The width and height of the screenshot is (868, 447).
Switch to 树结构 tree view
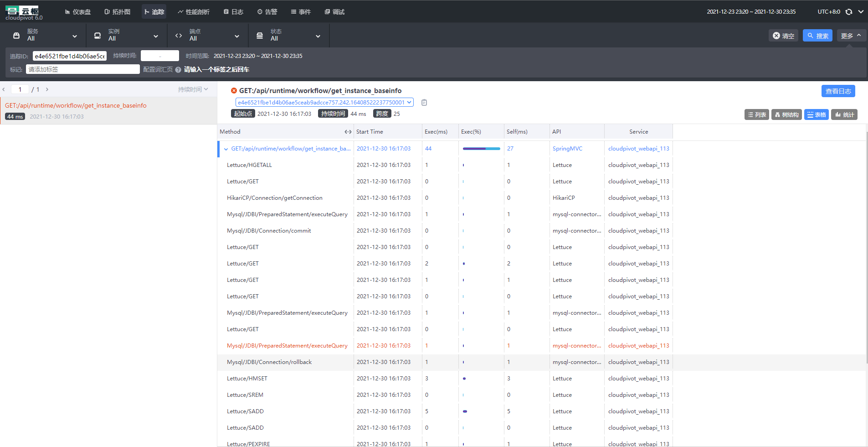tap(786, 114)
